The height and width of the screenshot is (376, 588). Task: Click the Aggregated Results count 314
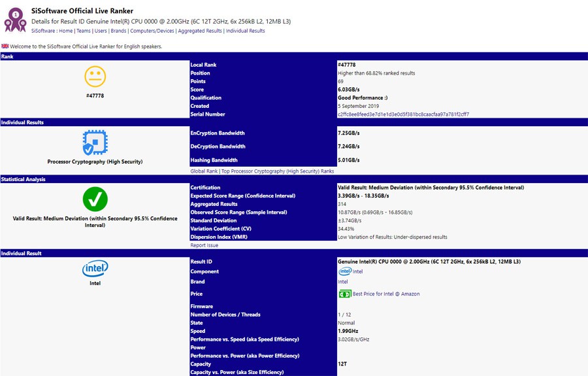click(342, 204)
